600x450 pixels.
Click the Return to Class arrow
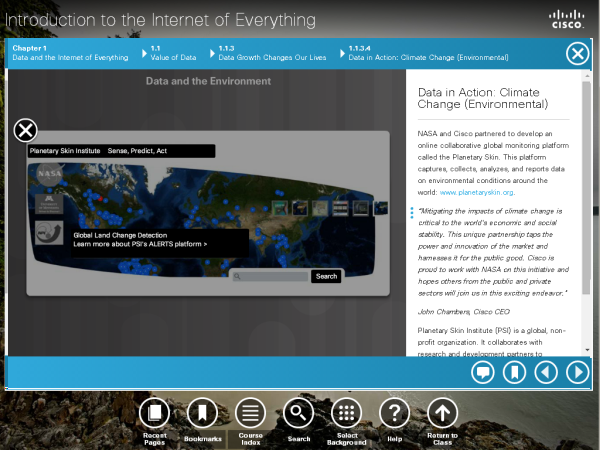tap(442, 412)
